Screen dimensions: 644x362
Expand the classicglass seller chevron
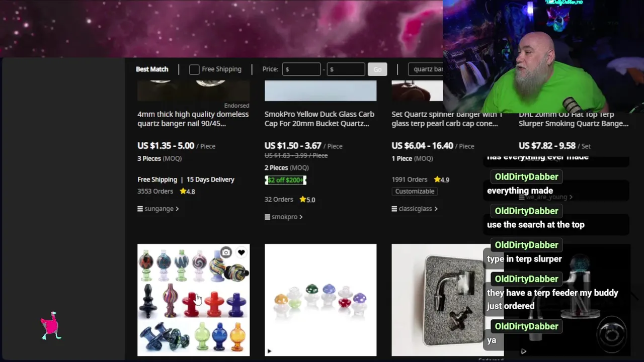pyautogui.click(x=436, y=209)
